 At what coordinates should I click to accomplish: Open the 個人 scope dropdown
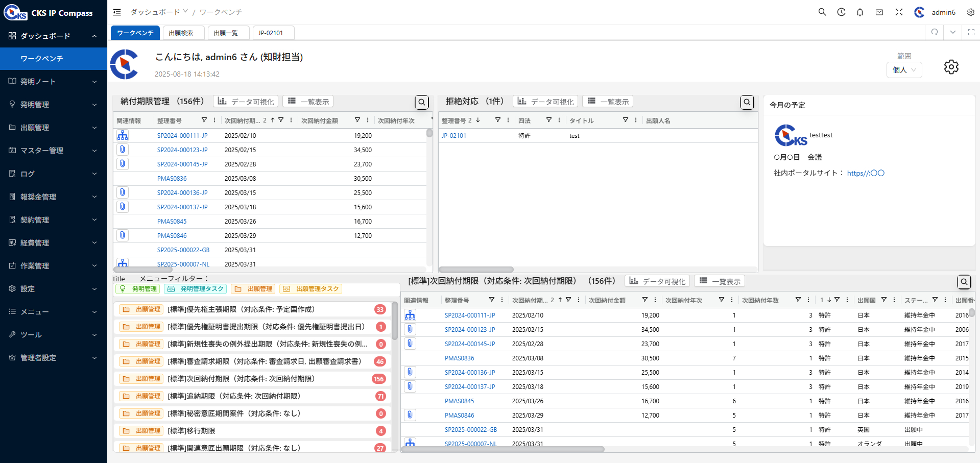point(904,70)
